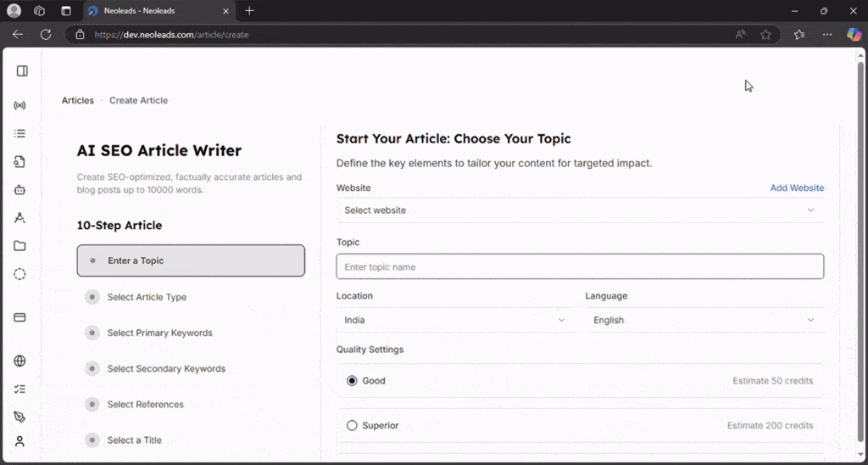Open the user profile sidebar icon

[x=20, y=442]
